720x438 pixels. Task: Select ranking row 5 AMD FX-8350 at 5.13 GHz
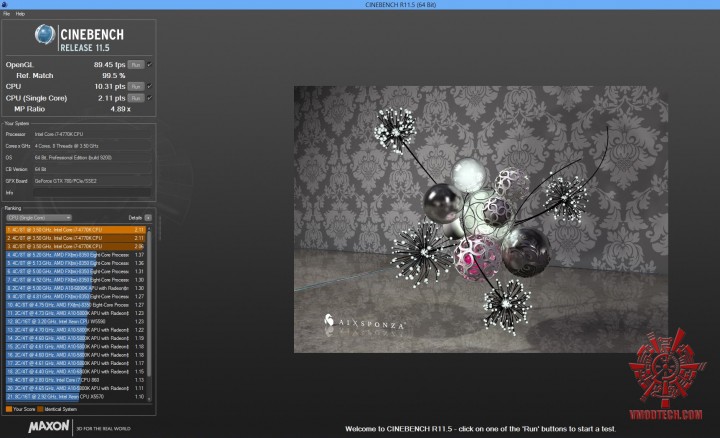pyautogui.click(x=76, y=263)
